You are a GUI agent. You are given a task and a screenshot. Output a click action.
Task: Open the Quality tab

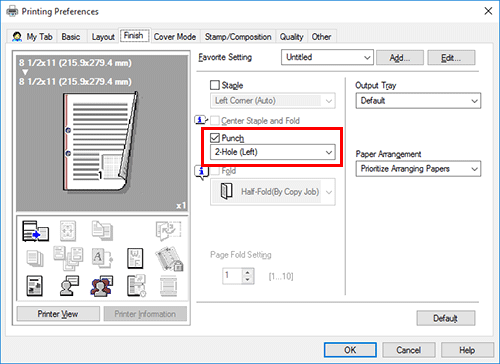[292, 37]
